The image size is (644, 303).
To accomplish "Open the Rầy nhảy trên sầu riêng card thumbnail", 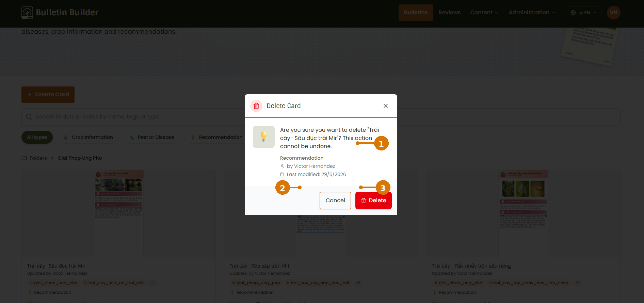I will [523, 213].
